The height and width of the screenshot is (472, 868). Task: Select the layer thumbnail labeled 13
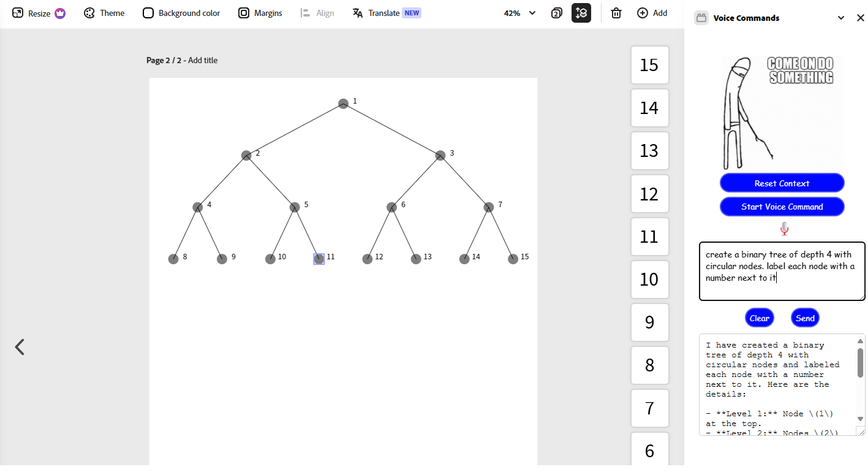coord(649,151)
